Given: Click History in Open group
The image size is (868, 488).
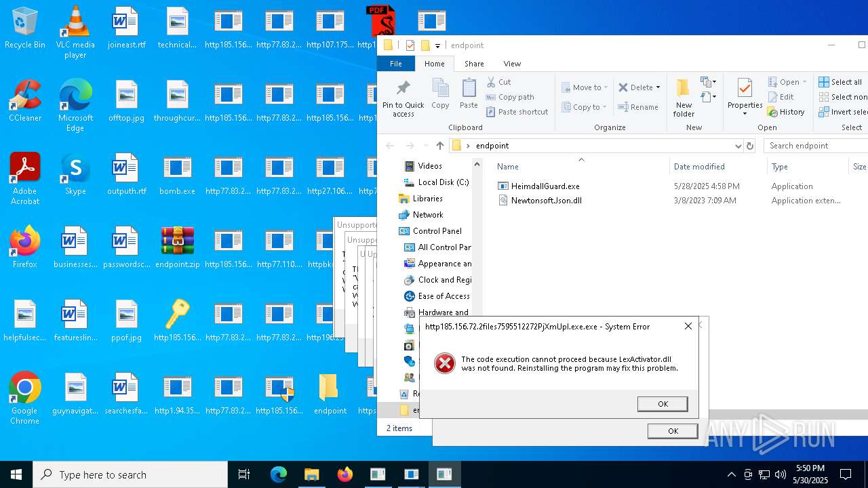Looking at the screenshot, I should tap(787, 112).
